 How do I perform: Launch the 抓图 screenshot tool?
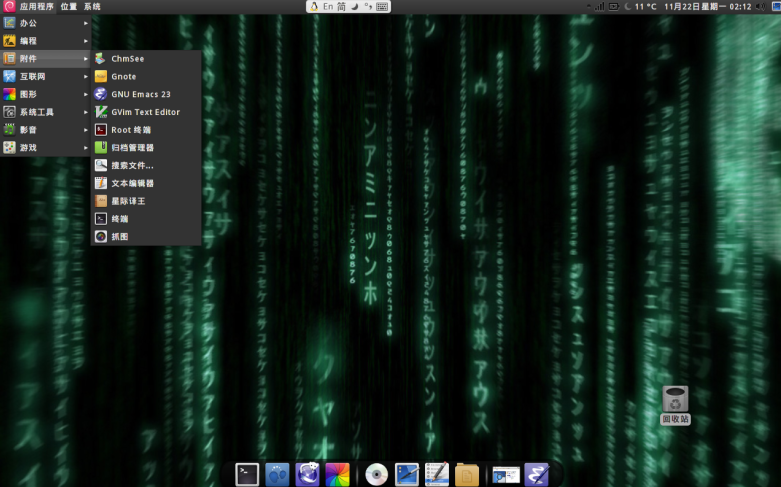pyautogui.click(x=146, y=237)
